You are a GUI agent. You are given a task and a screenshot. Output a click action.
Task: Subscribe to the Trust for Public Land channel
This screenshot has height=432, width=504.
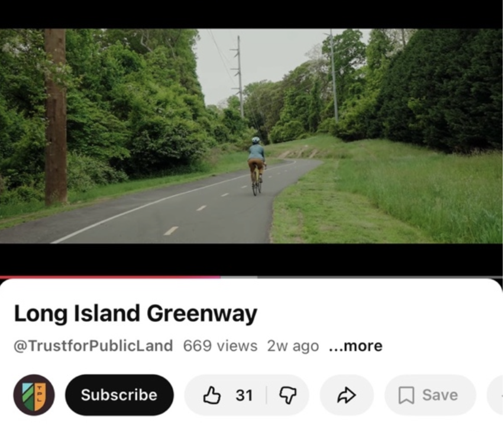point(119,395)
